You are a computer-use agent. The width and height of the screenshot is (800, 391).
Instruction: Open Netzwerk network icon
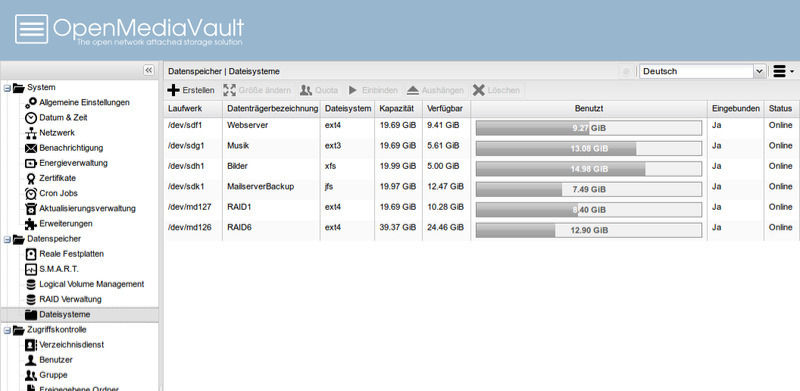tap(31, 133)
